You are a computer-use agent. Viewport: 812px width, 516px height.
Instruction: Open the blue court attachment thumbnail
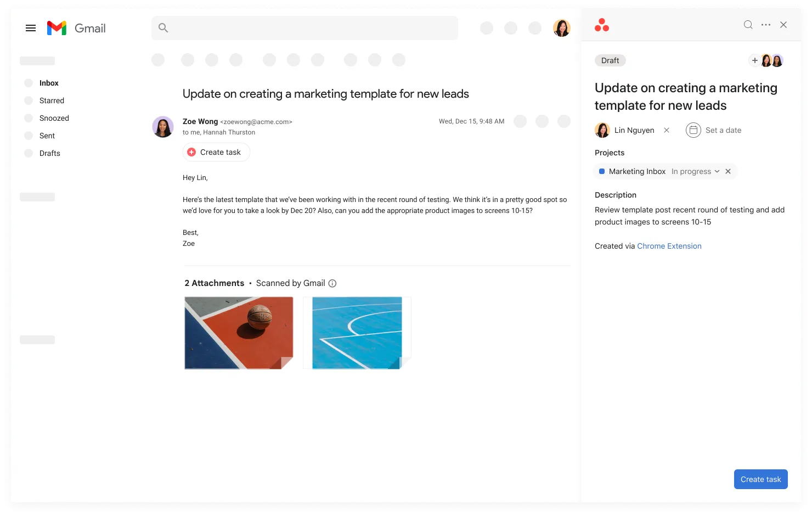(x=357, y=333)
